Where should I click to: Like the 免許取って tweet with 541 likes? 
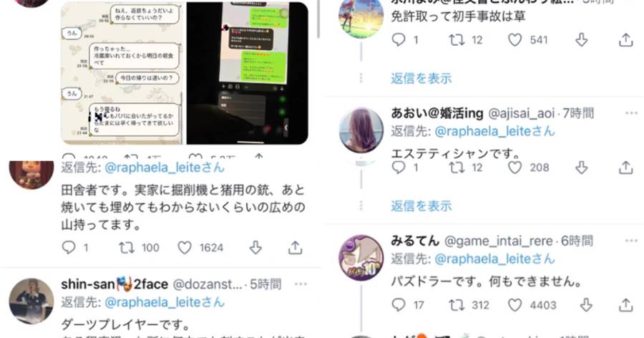tap(514, 40)
